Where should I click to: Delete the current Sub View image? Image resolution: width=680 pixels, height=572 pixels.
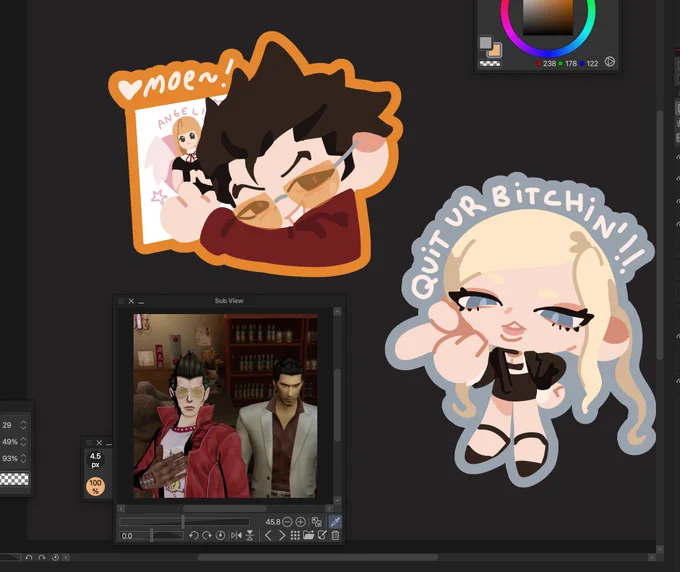pyautogui.click(x=335, y=536)
